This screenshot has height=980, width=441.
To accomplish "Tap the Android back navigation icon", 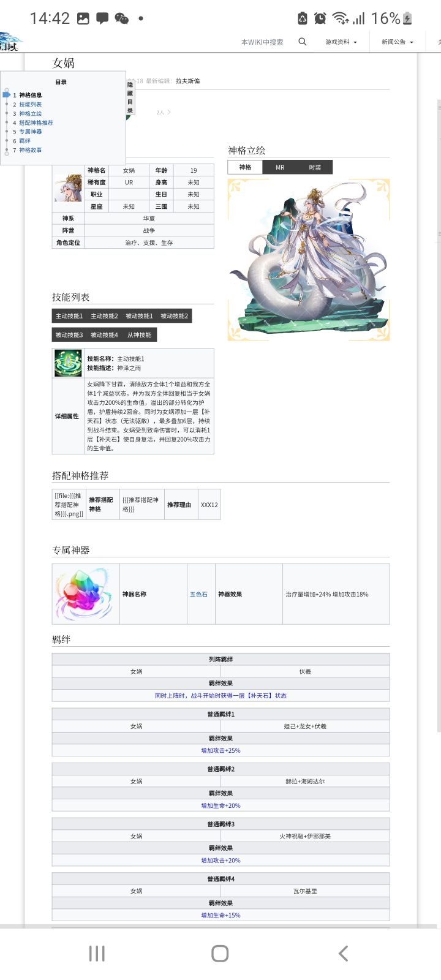I will click(x=343, y=953).
